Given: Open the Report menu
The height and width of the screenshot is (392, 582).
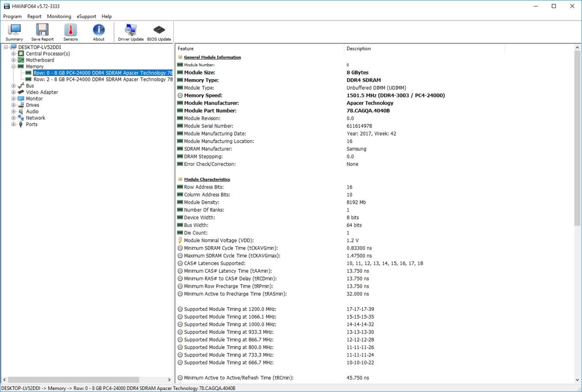Looking at the screenshot, I should [x=34, y=16].
